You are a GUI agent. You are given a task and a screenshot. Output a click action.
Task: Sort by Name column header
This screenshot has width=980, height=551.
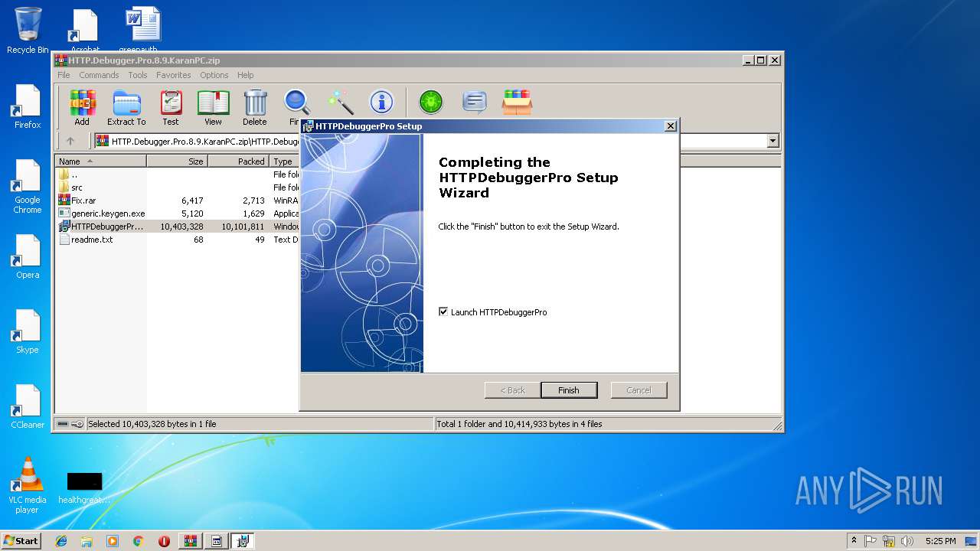101,161
